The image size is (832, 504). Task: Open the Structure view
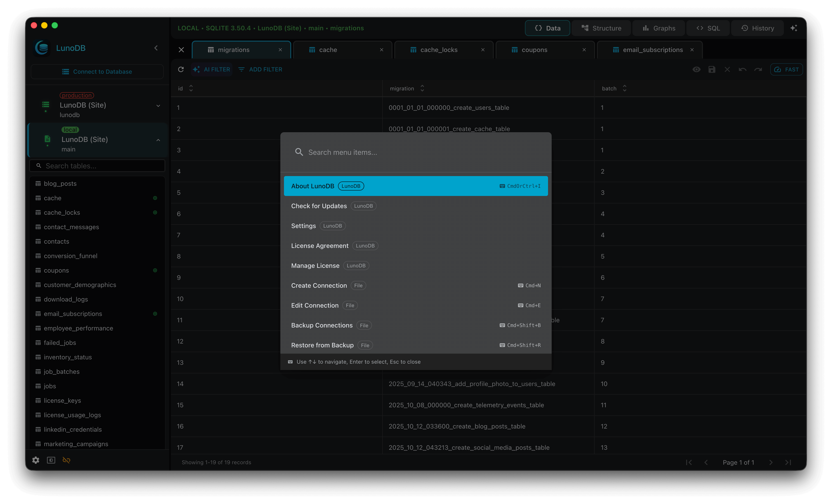pyautogui.click(x=601, y=28)
